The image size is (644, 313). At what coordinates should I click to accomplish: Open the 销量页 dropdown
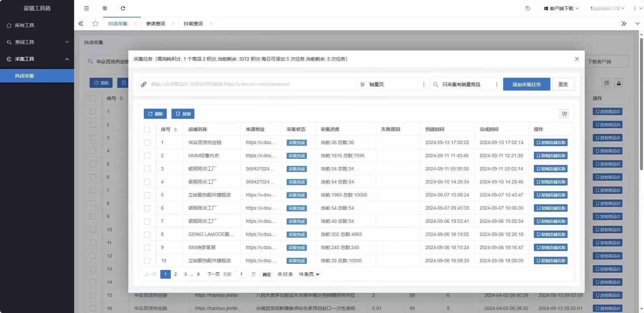pos(393,84)
